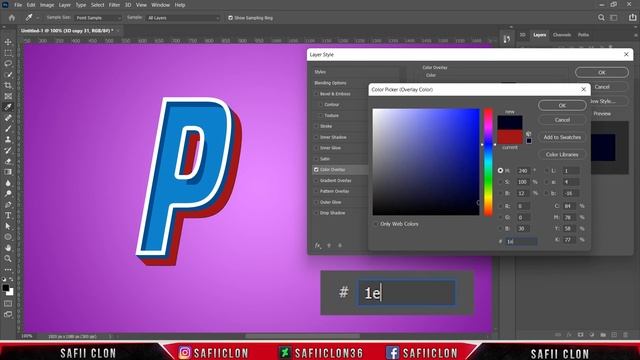
Task: Select the Crop tool
Action: (x=8, y=85)
